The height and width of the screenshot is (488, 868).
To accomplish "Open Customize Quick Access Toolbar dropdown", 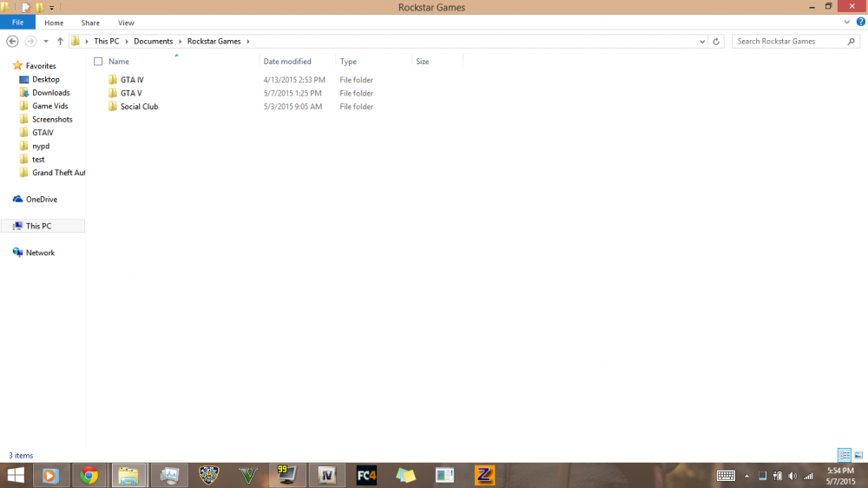I will [51, 8].
